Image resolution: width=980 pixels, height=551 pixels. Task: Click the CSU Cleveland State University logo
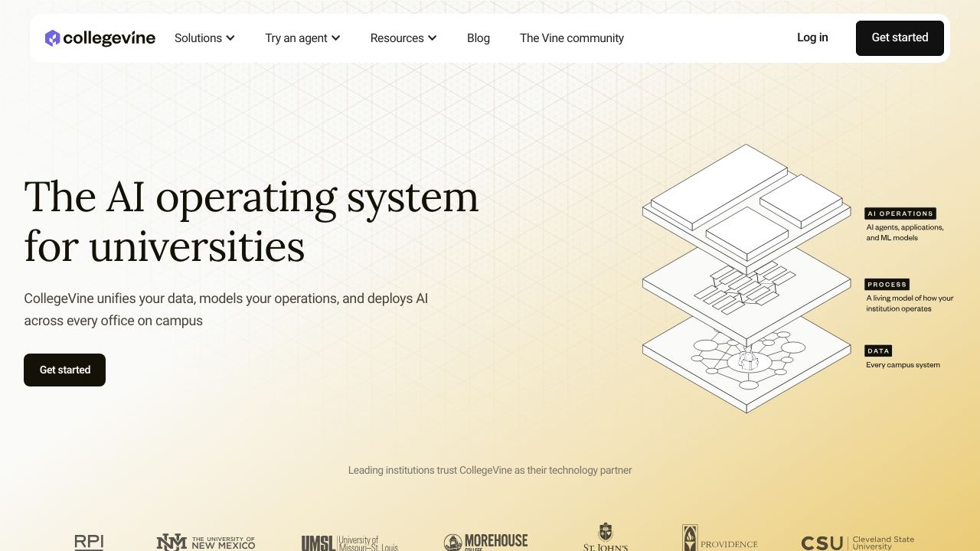[x=858, y=543]
